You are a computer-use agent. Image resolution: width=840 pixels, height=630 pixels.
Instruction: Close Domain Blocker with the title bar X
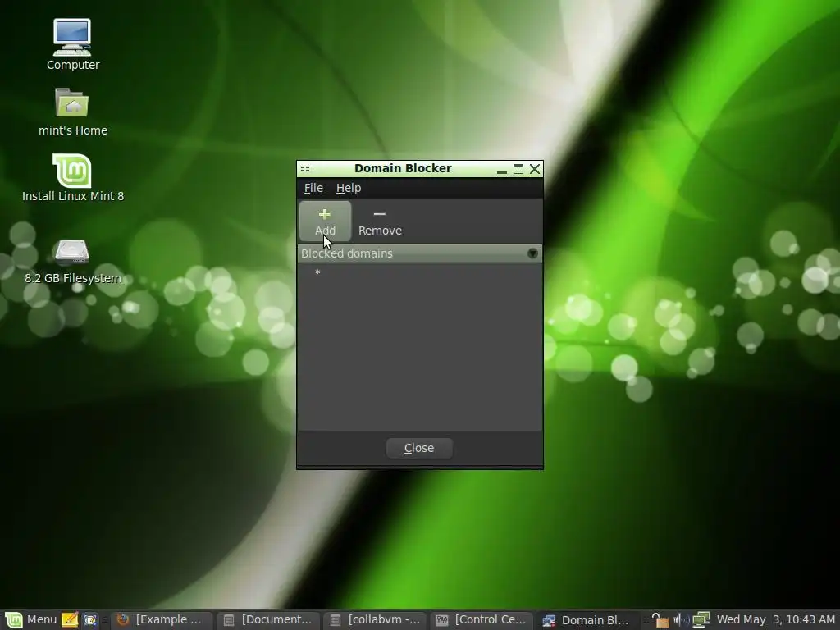pos(535,169)
